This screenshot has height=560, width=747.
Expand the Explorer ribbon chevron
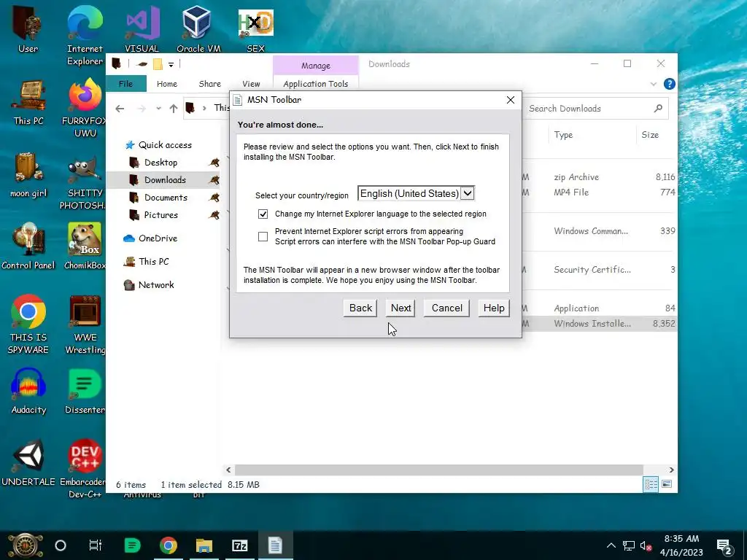(653, 85)
